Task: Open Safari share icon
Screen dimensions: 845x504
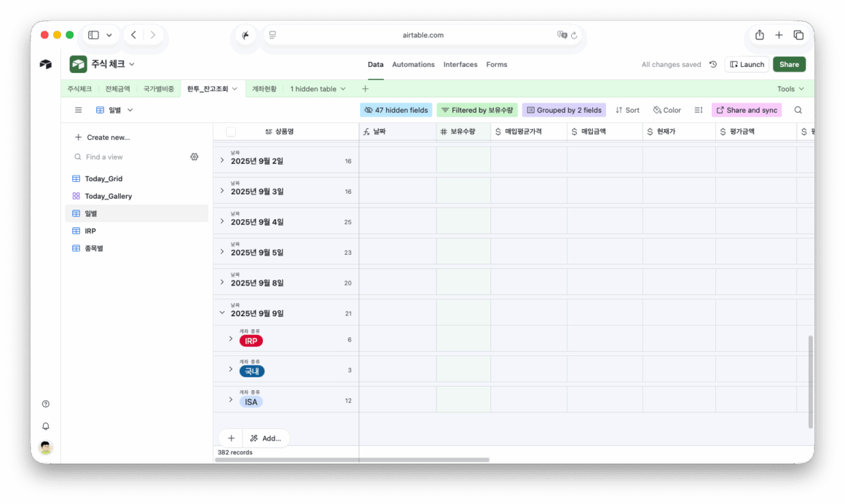Action: (759, 35)
